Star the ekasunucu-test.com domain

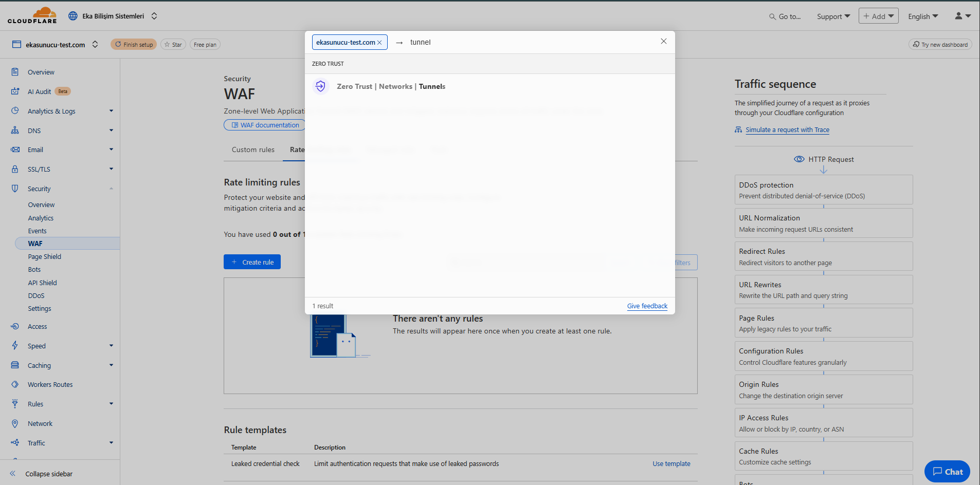[173, 45]
